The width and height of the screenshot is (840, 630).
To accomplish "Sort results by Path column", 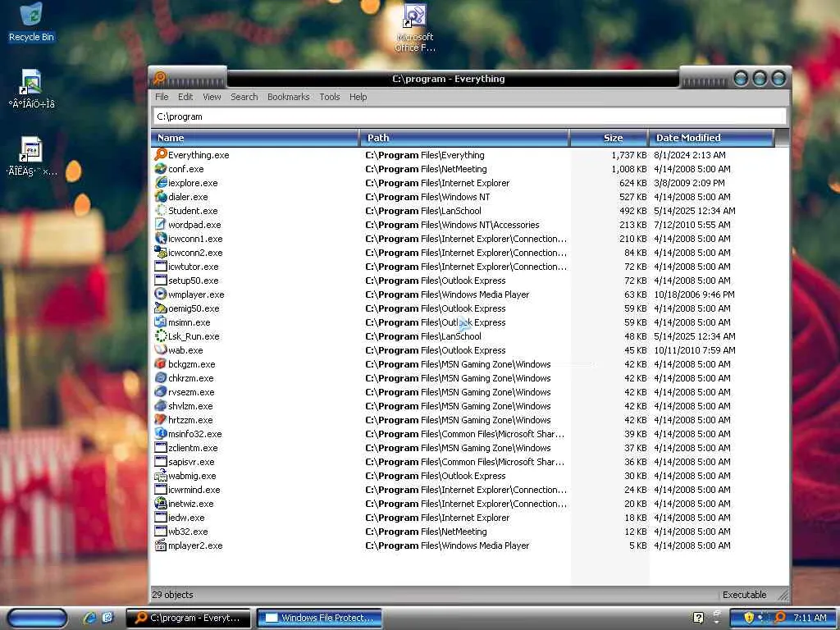I will pyautogui.click(x=464, y=138).
